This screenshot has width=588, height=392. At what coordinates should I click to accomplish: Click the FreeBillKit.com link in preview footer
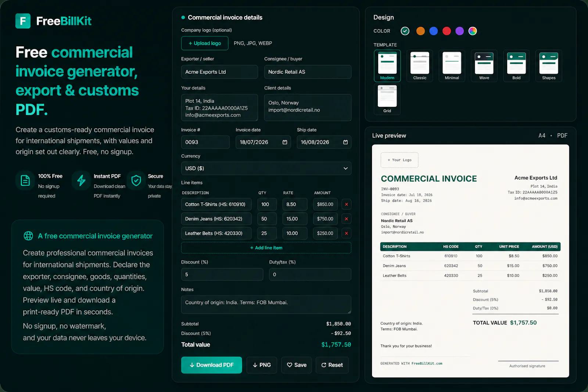pos(427,363)
